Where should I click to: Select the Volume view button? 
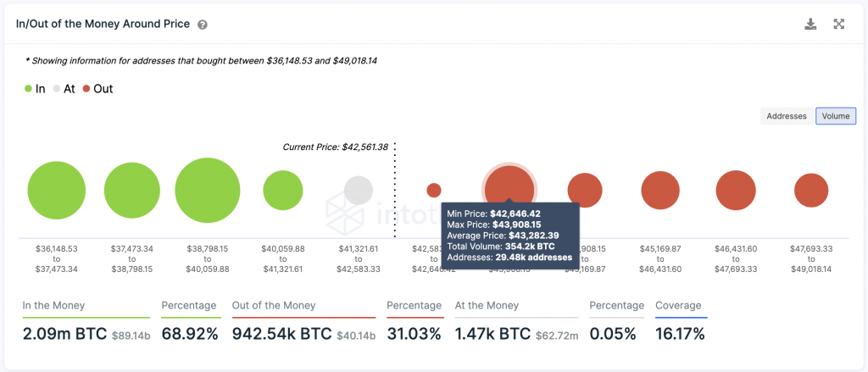coord(836,116)
